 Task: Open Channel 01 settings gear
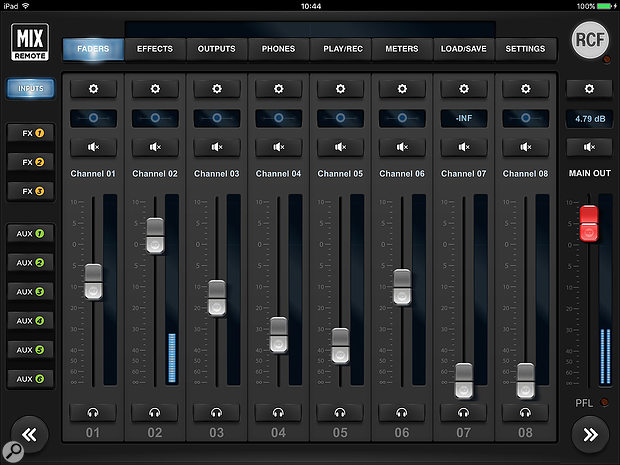pyautogui.click(x=93, y=89)
